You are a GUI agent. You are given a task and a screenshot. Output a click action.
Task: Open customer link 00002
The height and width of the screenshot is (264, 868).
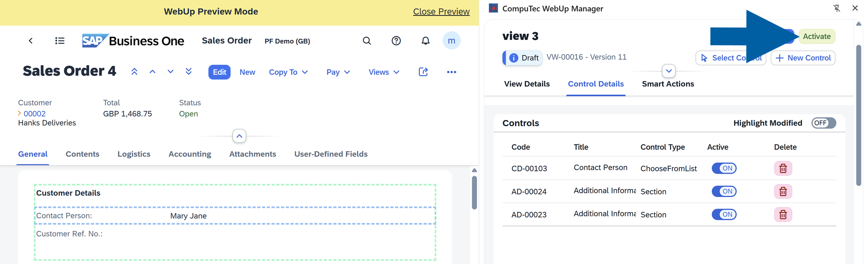(35, 114)
